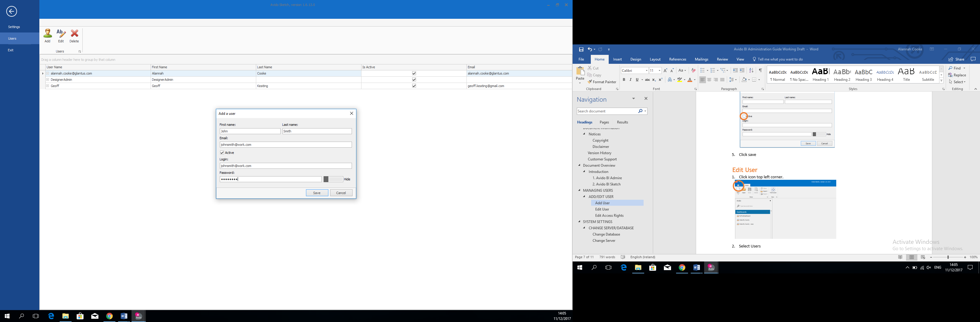Click the Word save icon
The image size is (980, 322).
581,49
